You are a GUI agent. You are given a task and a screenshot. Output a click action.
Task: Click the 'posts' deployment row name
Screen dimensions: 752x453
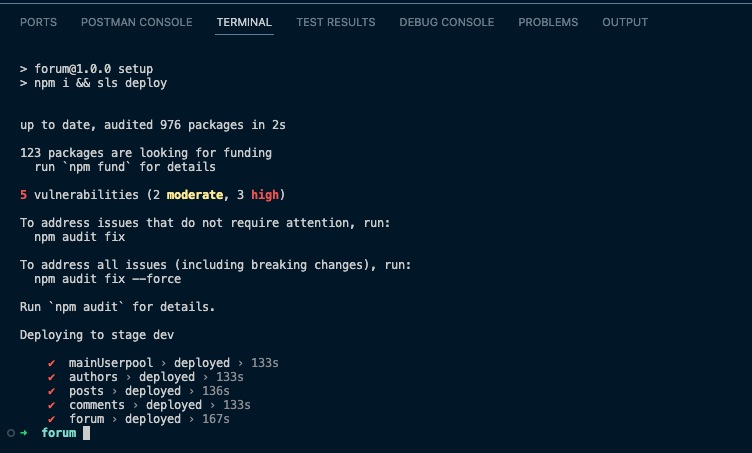tap(86, 391)
